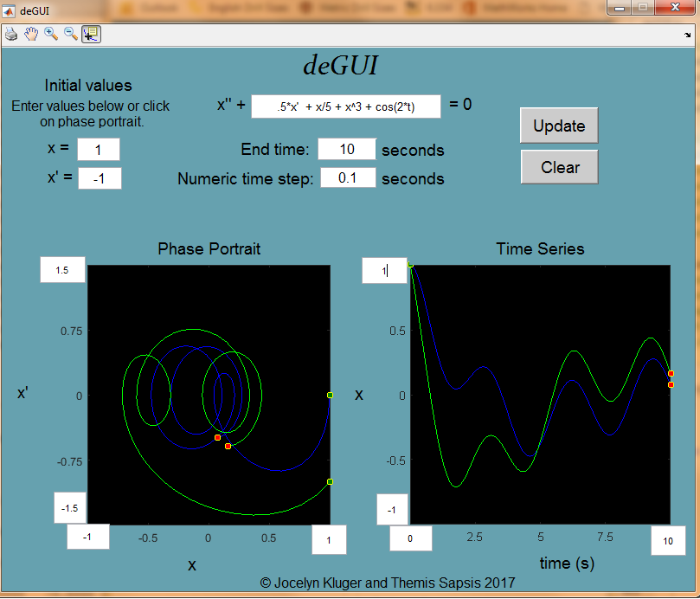
Task: Focus the Numeric time step field
Action: coord(348,178)
